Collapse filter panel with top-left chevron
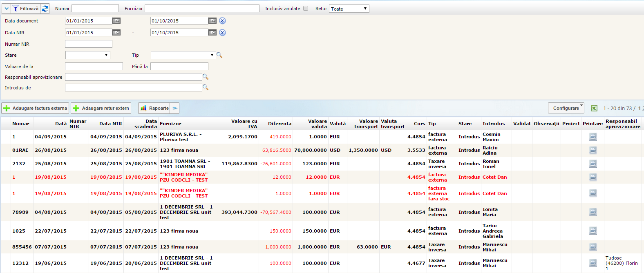 [7, 9]
